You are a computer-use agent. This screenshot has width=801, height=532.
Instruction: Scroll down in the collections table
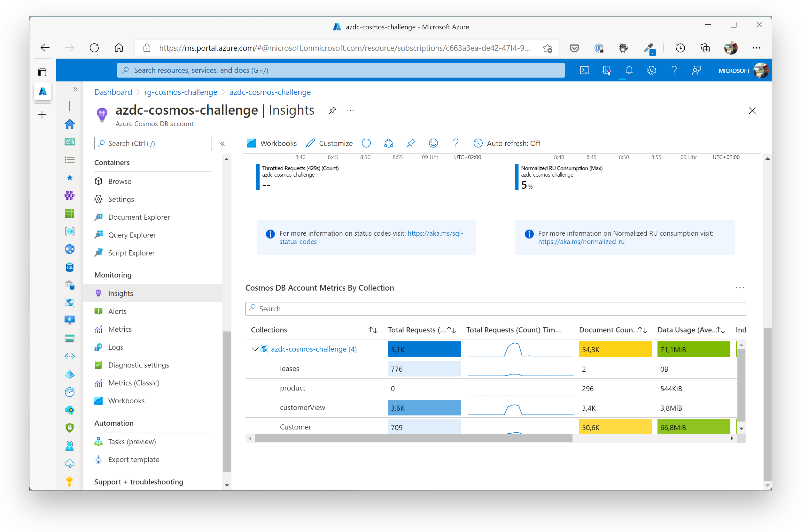pyautogui.click(x=742, y=429)
